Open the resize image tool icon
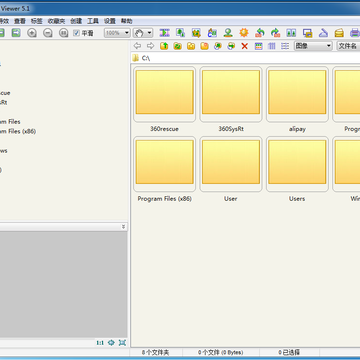 click(180, 33)
